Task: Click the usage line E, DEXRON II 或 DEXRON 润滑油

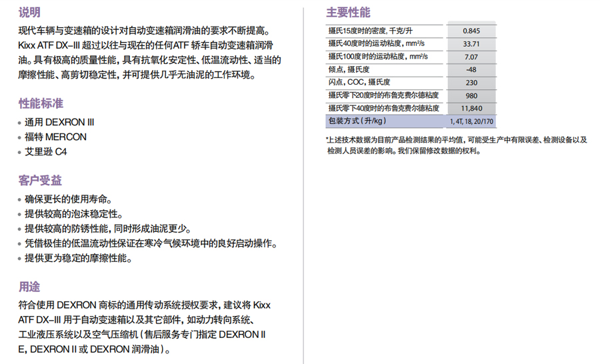Action: click(94, 349)
